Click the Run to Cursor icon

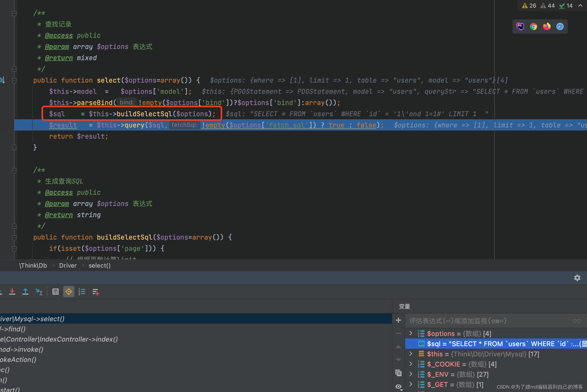click(x=39, y=292)
